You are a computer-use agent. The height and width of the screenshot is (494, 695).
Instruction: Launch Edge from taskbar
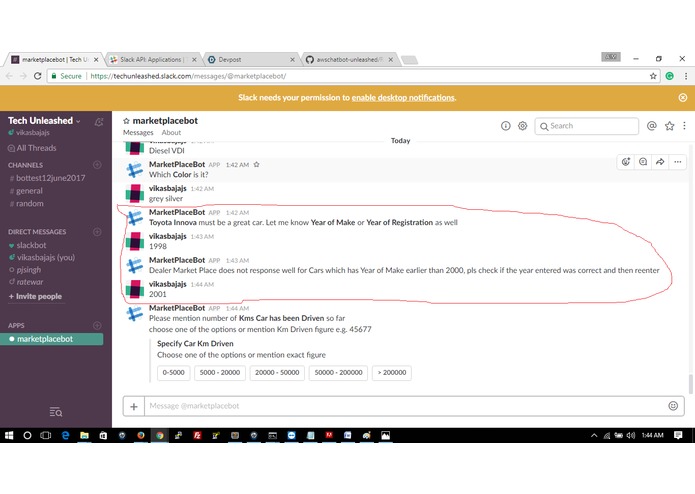[65, 436]
